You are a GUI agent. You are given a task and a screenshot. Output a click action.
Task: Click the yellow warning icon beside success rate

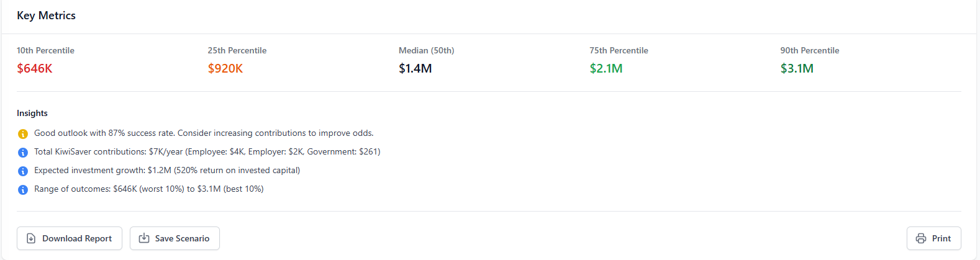tap(23, 133)
